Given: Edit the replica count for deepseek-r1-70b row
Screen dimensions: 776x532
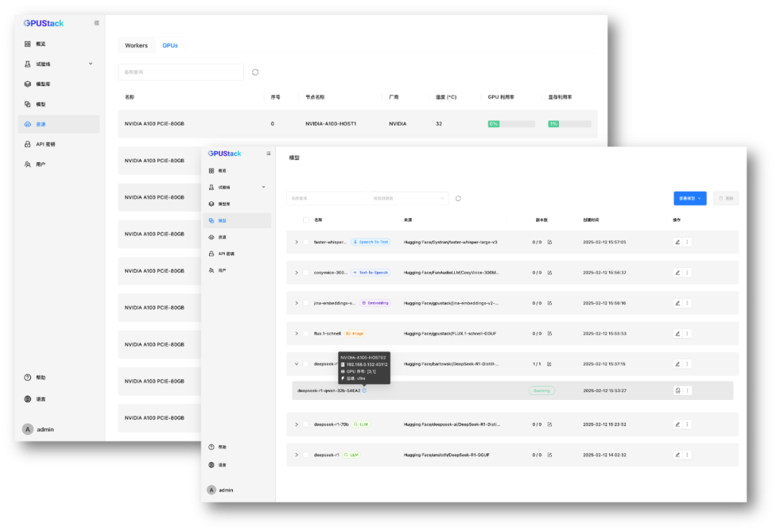Looking at the screenshot, I should point(550,424).
